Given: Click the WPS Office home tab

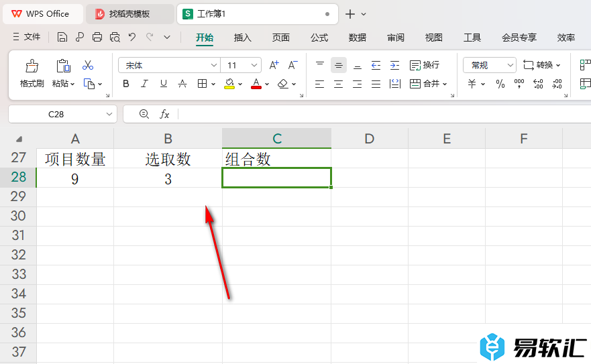Looking at the screenshot, I should pos(42,14).
